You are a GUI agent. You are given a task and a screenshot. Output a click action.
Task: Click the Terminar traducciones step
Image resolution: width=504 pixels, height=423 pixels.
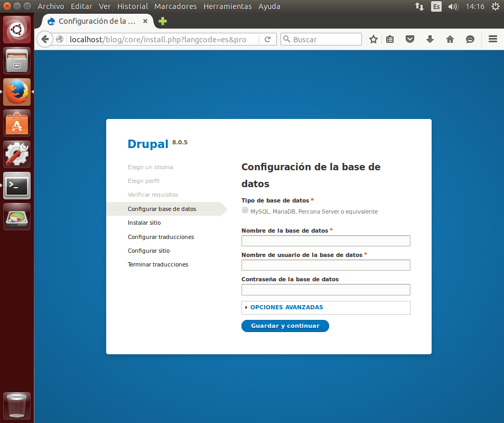(x=158, y=264)
